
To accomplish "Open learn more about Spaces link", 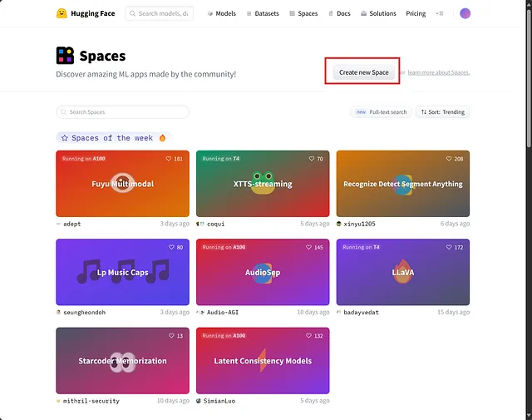I will pos(439,72).
